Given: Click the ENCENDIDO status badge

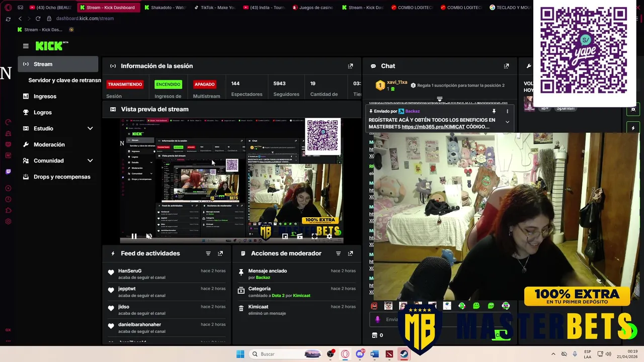Looking at the screenshot, I should click(168, 84).
